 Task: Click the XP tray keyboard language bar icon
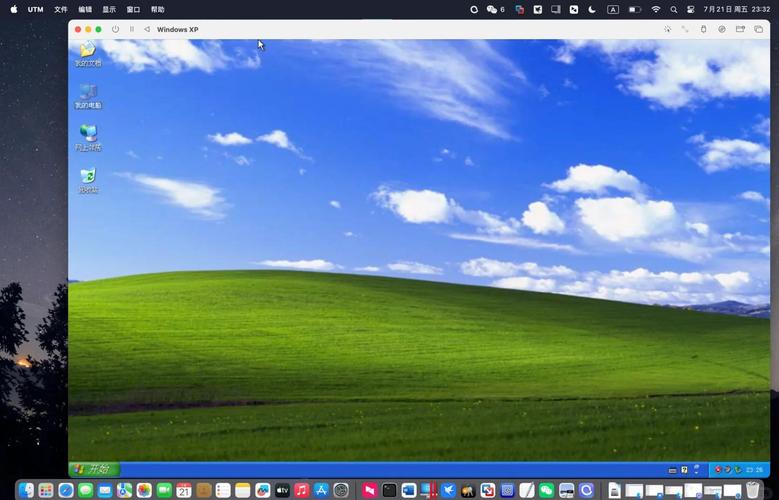coord(672,470)
